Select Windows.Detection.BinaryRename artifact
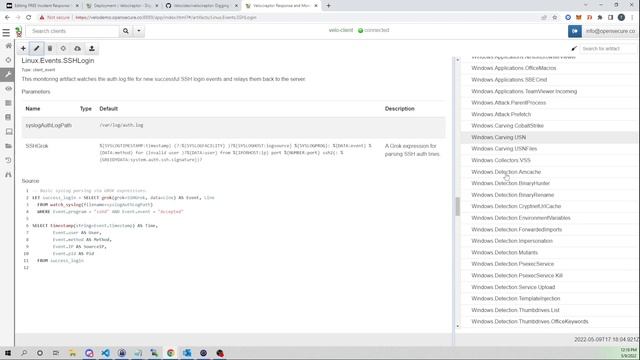Image resolution: width=640 pixels, height=360 pixels. (513, 195)
